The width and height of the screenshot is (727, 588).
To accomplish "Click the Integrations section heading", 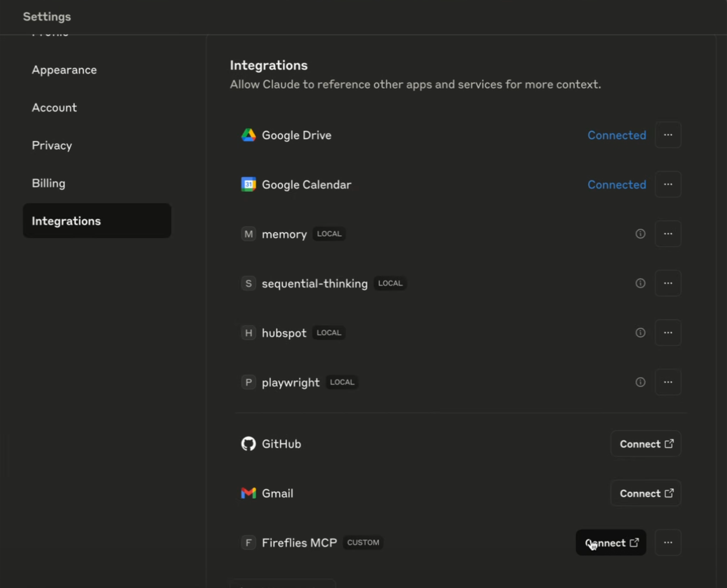I will [x=269, y=65].
